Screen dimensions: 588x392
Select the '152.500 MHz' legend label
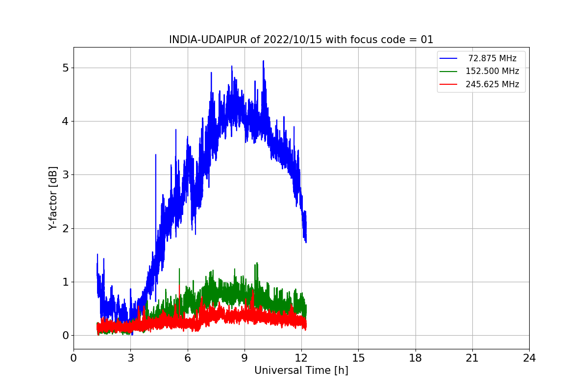(492, 71)
